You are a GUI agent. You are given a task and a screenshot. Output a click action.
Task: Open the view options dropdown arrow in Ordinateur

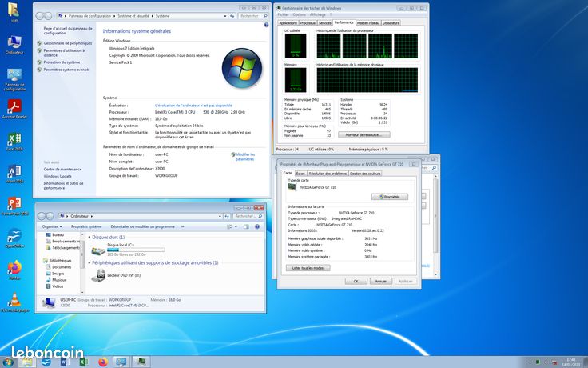pyautogui.click(x=236, y=227)
